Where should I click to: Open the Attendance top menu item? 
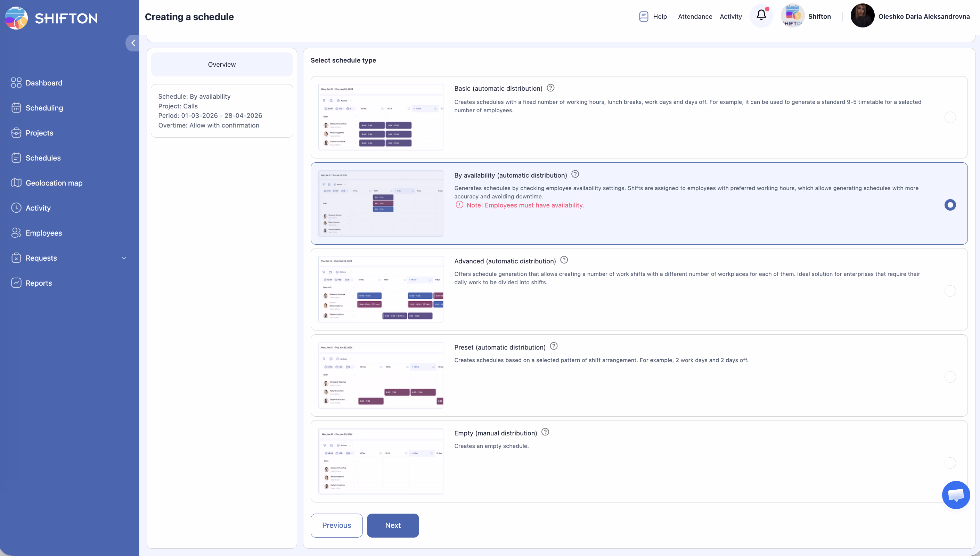pyautogui.click(x=695, y=16)
